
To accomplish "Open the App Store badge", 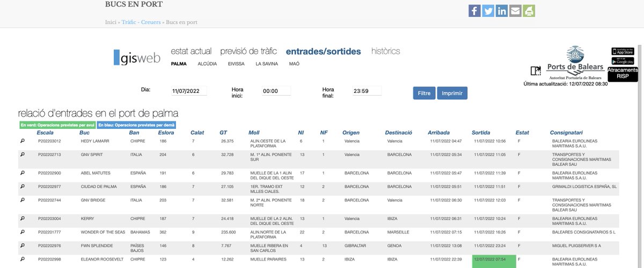I will [623, 51].
